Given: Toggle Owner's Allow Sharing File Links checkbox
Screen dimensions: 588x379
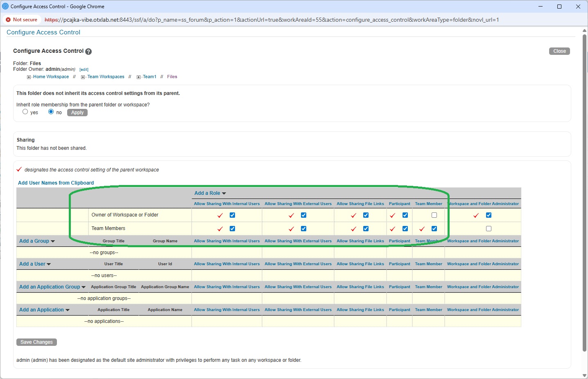Looking at the screenshot, I should (366, 215).
